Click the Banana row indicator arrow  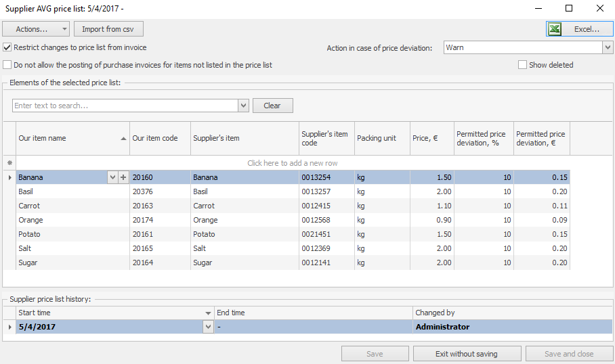click(9, 177)
